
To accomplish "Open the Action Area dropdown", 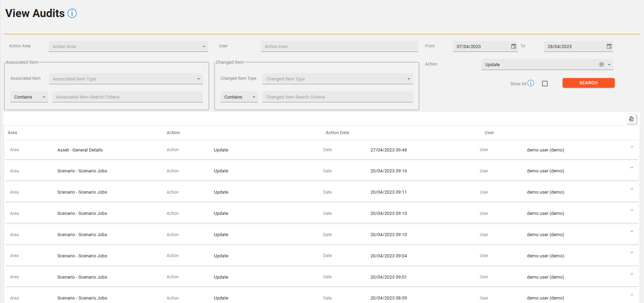I will [128, 46].
